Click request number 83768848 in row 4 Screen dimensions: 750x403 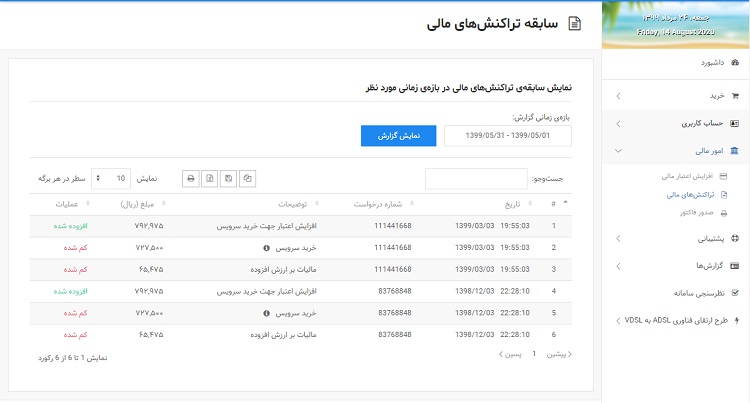tap(395, 291)
